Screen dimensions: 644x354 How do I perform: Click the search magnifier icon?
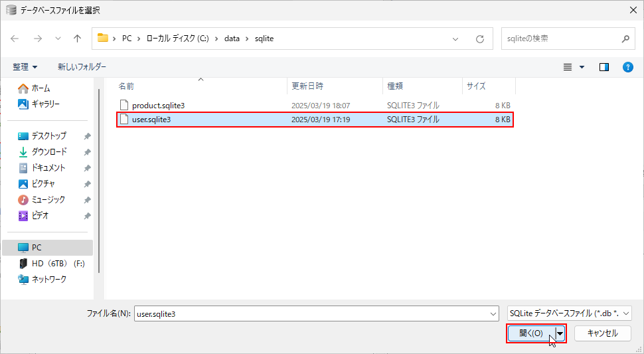click(x=624, y=39)
